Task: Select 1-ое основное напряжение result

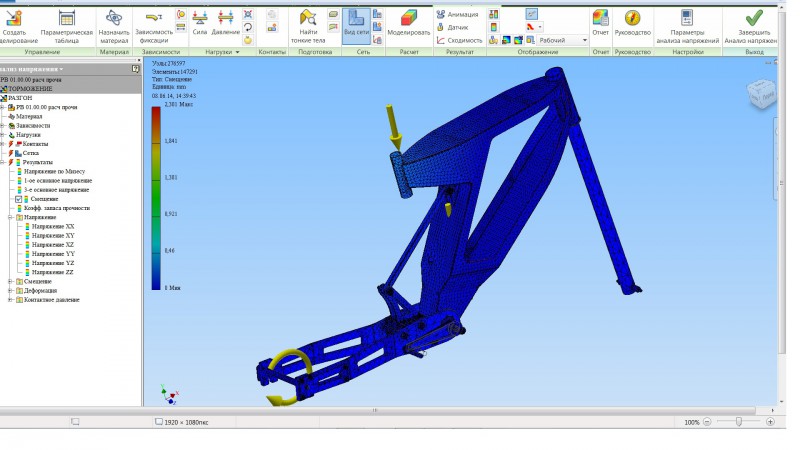Action: [58, 181]
